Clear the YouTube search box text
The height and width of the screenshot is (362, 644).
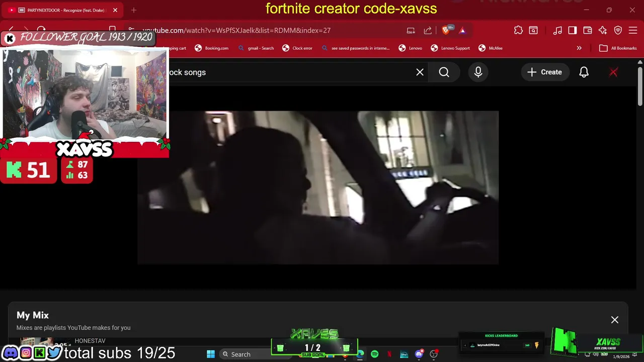420,72
